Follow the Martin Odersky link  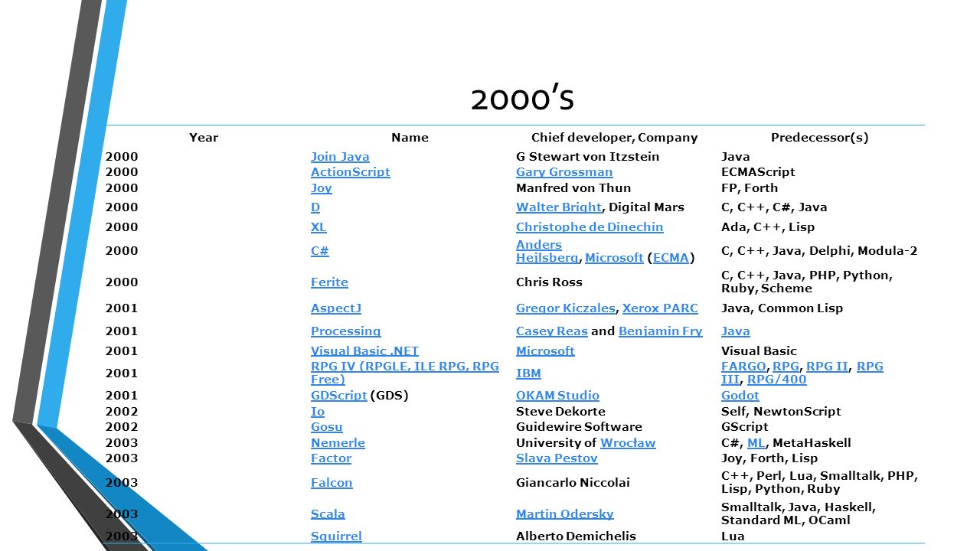pos(565,514)
